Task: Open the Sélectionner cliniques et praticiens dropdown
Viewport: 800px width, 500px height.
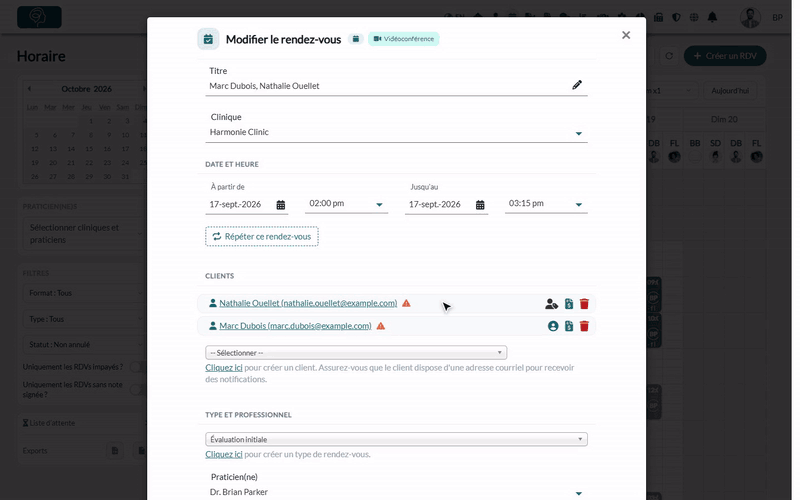Action: (x=84, y=234)
